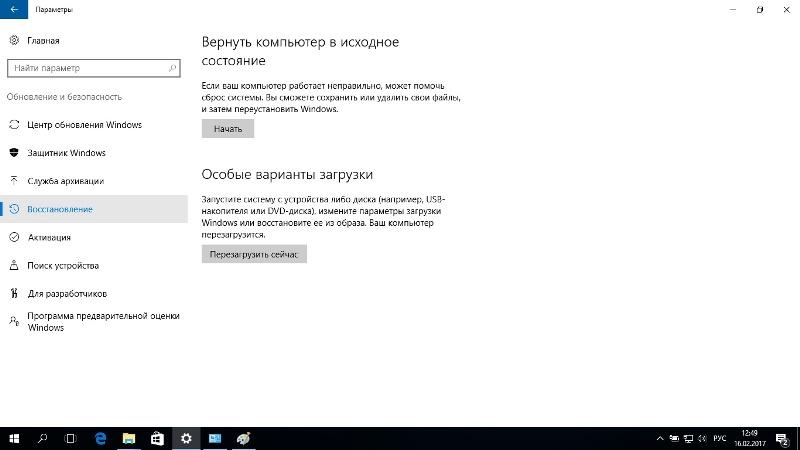Open Центр обновления Windows section
Screen dimensions: 800x450
[x=94, y=124]
